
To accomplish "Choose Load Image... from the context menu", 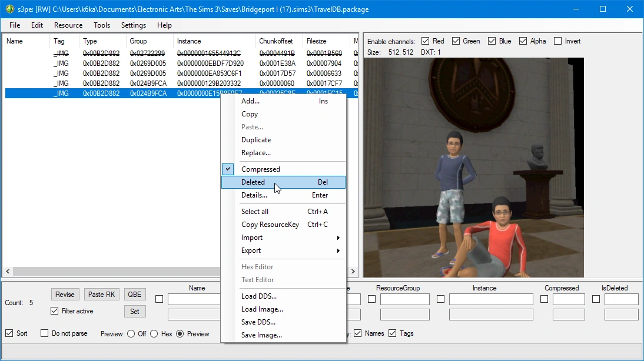I will (283, 309).
